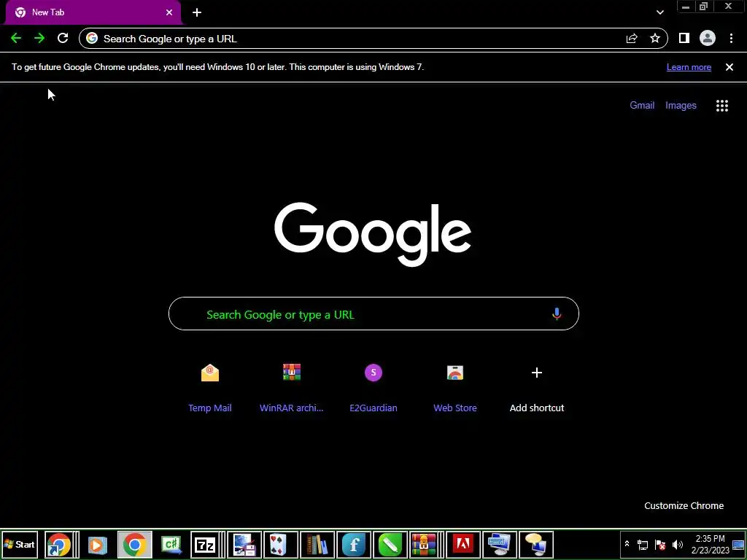Screen dimensions: 747x560
Task: Open a new tab with the plus button
Action: [x=197, y=12]
